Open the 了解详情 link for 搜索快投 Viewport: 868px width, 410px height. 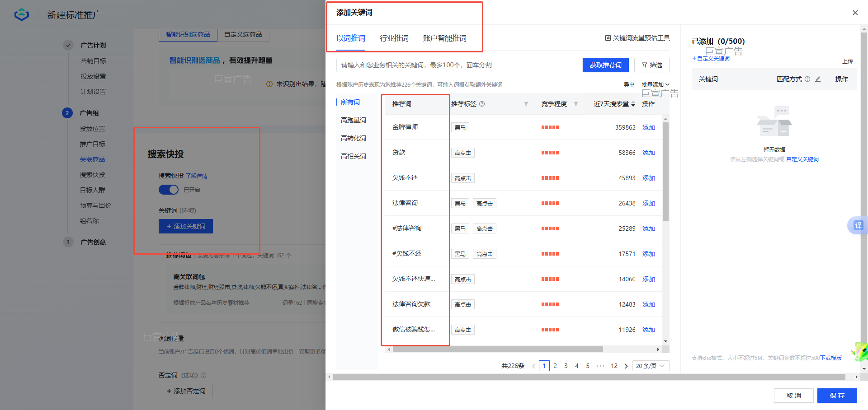[197, 176]
